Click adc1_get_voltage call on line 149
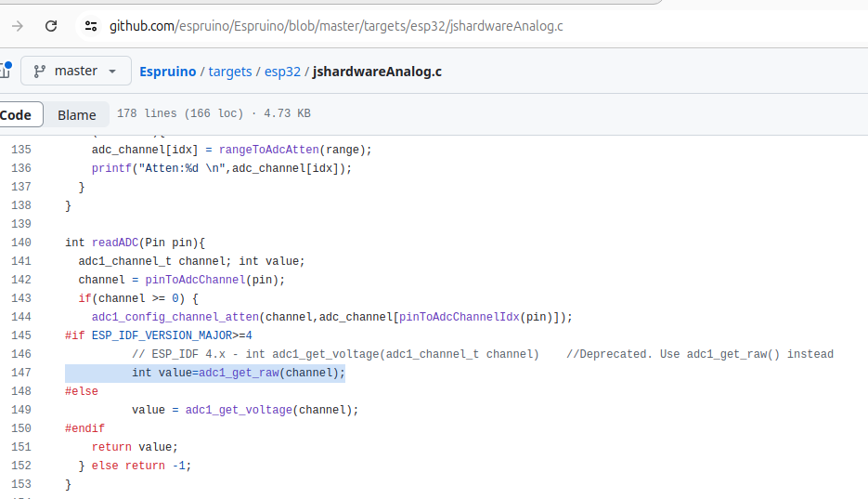 [239, 410]
